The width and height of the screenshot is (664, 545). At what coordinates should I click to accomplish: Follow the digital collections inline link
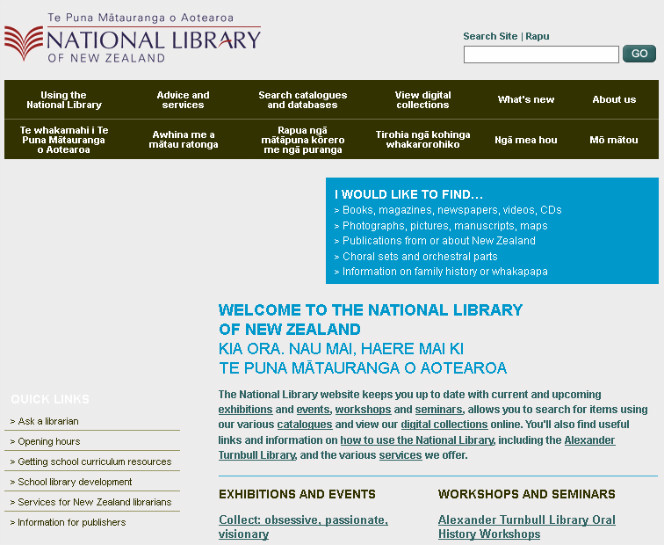[x=444, y=425]
